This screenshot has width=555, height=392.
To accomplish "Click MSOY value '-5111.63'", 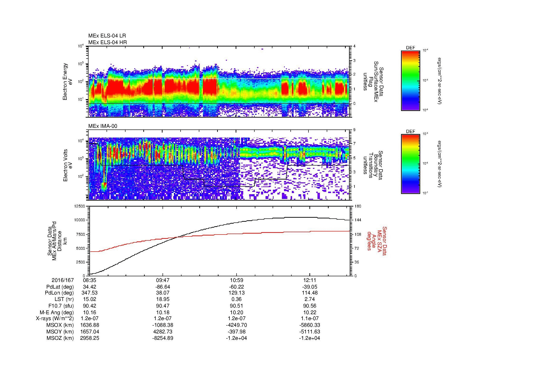I will (x=310, y=332).
